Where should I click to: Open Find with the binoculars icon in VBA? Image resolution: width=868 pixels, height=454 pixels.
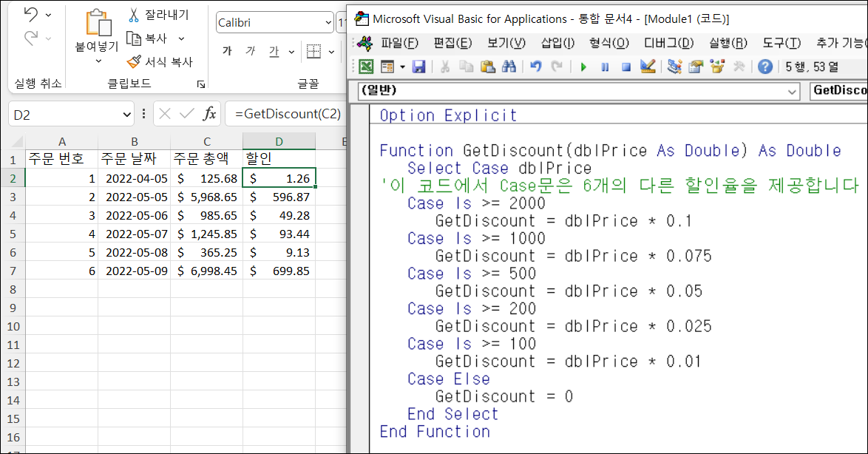click(509, 67)
